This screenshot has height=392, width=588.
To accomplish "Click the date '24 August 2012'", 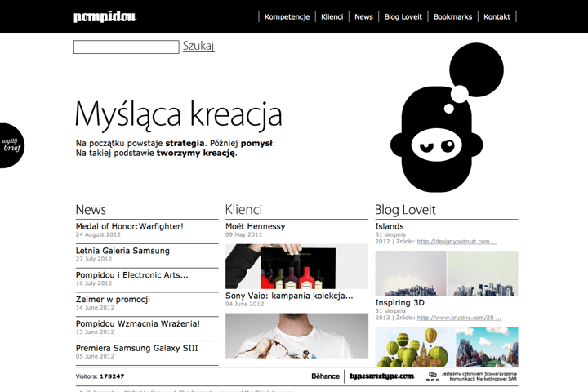I will click(98, 234).
